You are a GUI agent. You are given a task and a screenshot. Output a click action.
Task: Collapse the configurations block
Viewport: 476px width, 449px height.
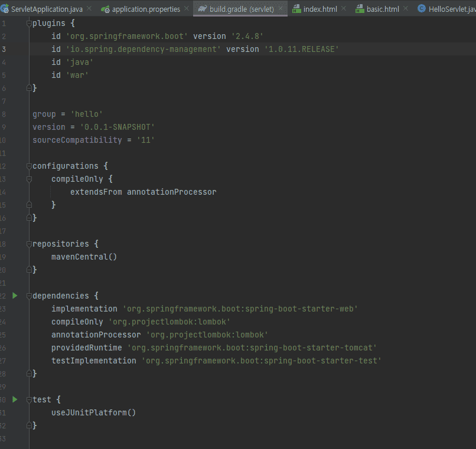click(29, 166)
